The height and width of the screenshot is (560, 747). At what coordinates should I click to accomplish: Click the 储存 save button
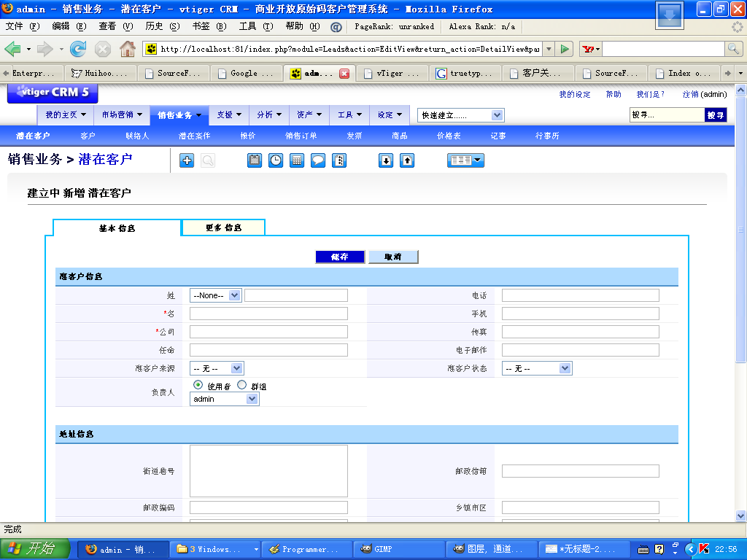pyautogui.click(x=340, y=257)
